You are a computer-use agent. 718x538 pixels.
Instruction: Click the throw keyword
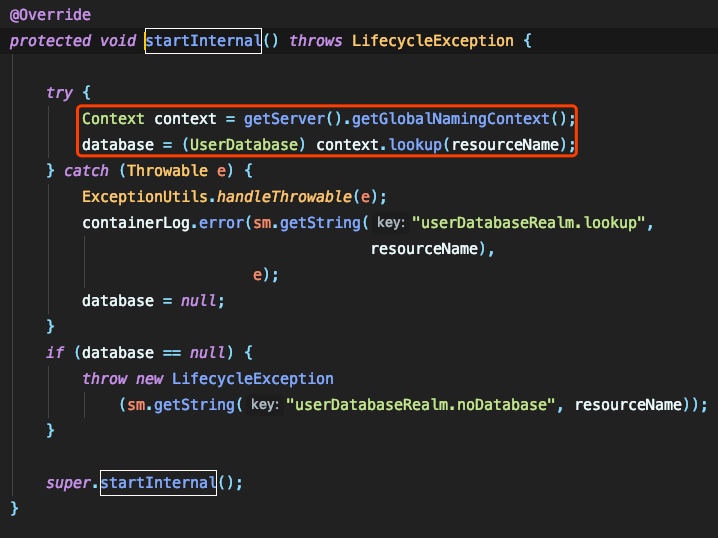(104, 379)
